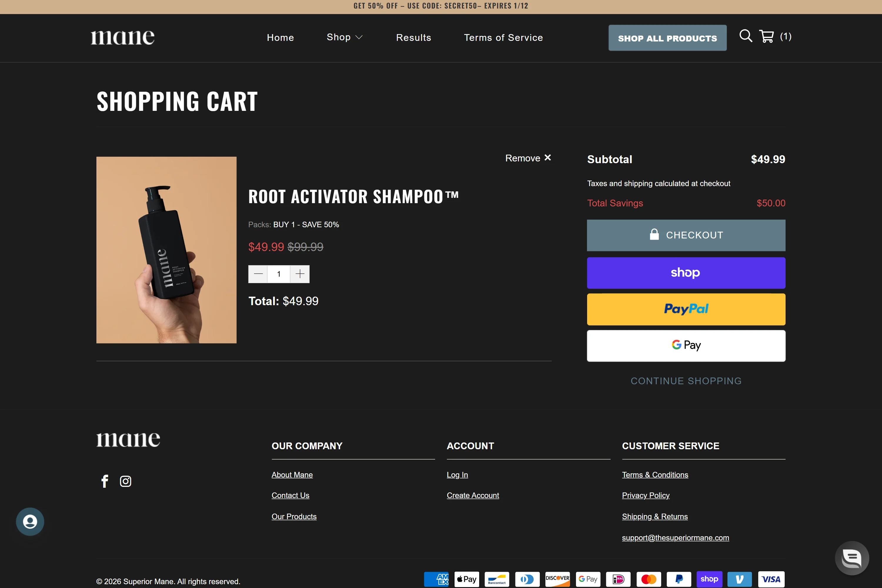Image resolution: width=882 pixels, height=588 pixels.
Task: Click the Continue Shopping link
Action: pos(686,381)
